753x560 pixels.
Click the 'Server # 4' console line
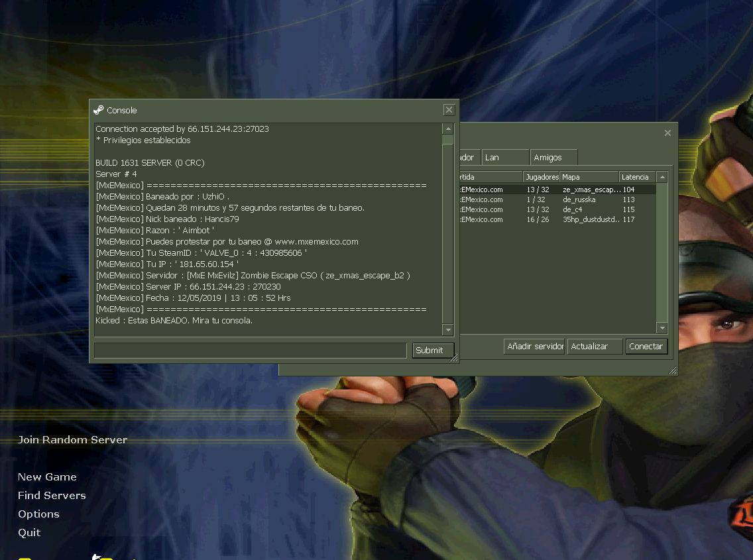[x=116, y=174]
